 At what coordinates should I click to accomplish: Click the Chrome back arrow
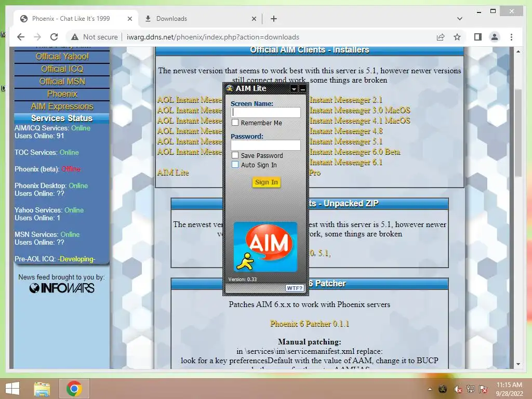tap(21, 37)
